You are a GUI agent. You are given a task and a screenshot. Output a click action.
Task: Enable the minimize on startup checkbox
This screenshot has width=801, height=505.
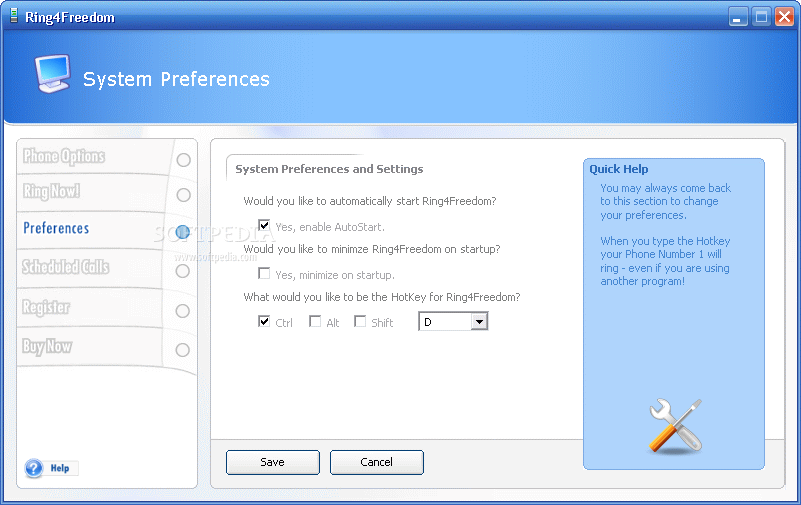[264, 273]
